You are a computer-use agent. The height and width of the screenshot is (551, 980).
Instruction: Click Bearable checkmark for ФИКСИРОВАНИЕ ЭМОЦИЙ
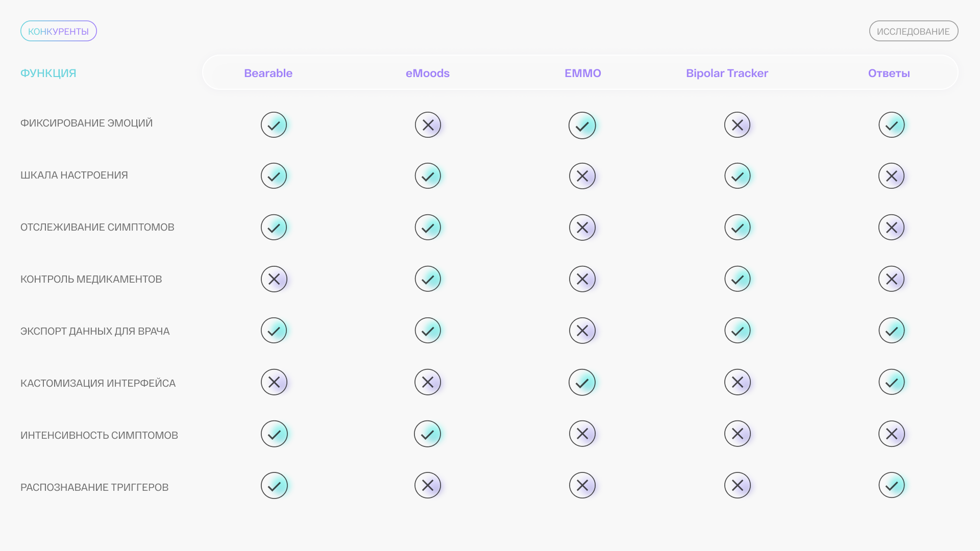[274, 125]
